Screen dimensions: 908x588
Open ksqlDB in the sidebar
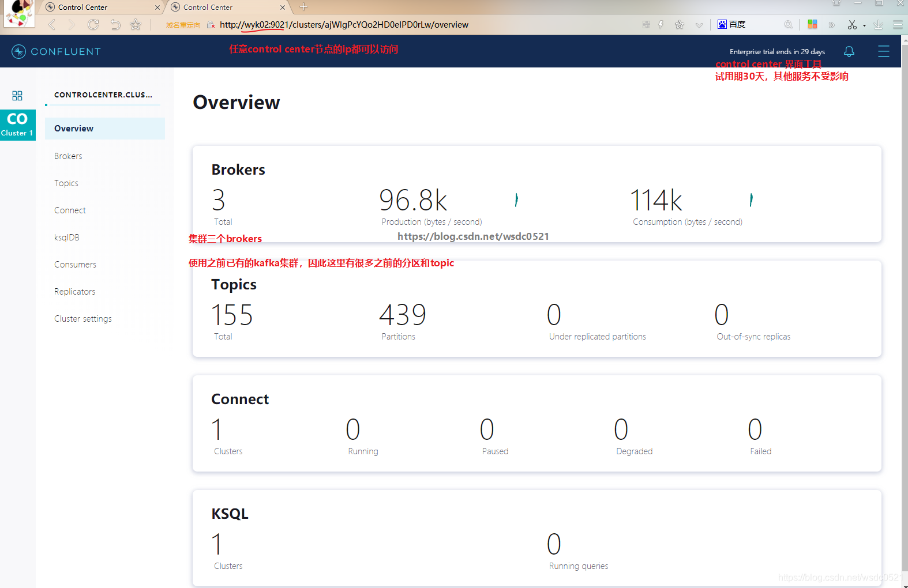[x=67, y=238]
